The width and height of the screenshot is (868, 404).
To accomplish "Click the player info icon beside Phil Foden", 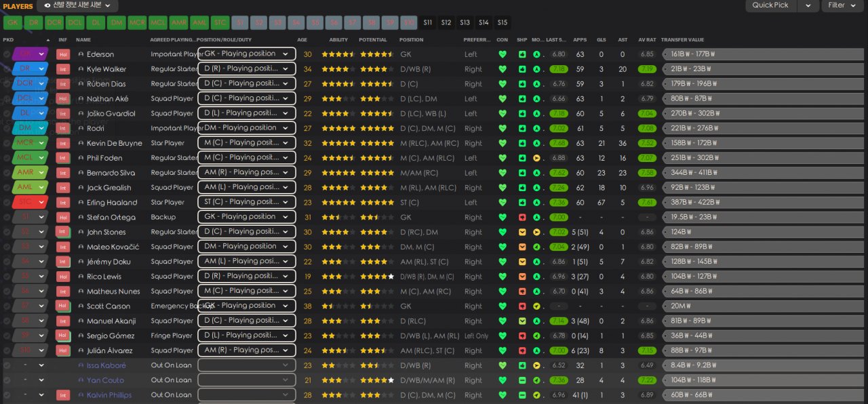I will point(81,159).
